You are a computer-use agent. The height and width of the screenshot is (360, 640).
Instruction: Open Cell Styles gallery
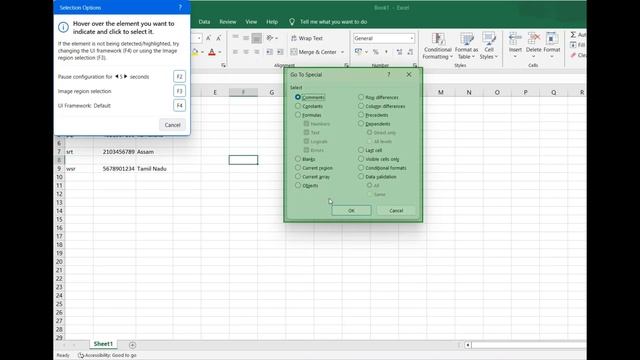[489, 46]
